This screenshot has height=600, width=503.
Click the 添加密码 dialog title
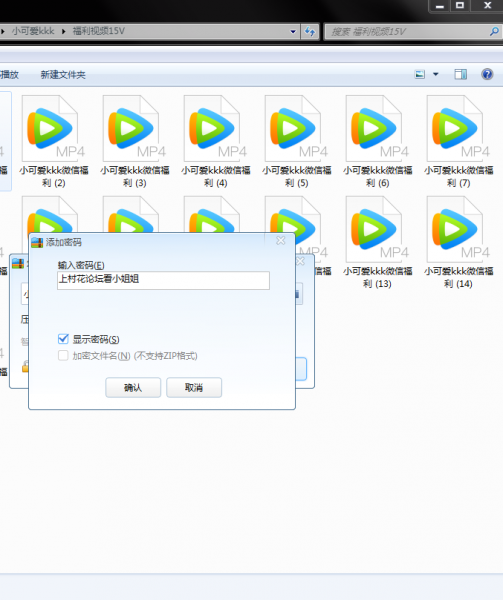63,242
